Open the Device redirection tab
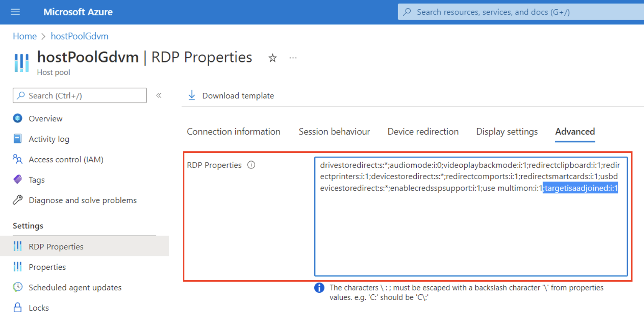This screenshot has width=644, height=328. pyautogui.click(x=423, y=131)
